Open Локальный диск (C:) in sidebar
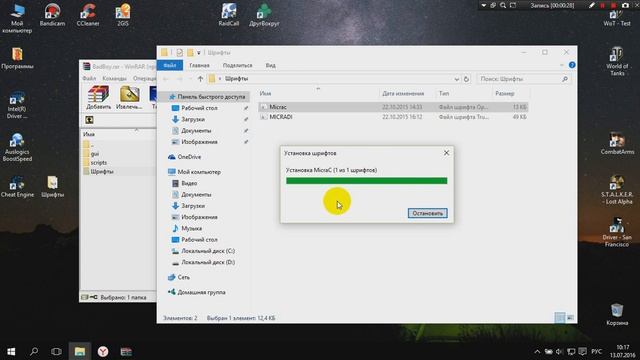 (208, 251)
